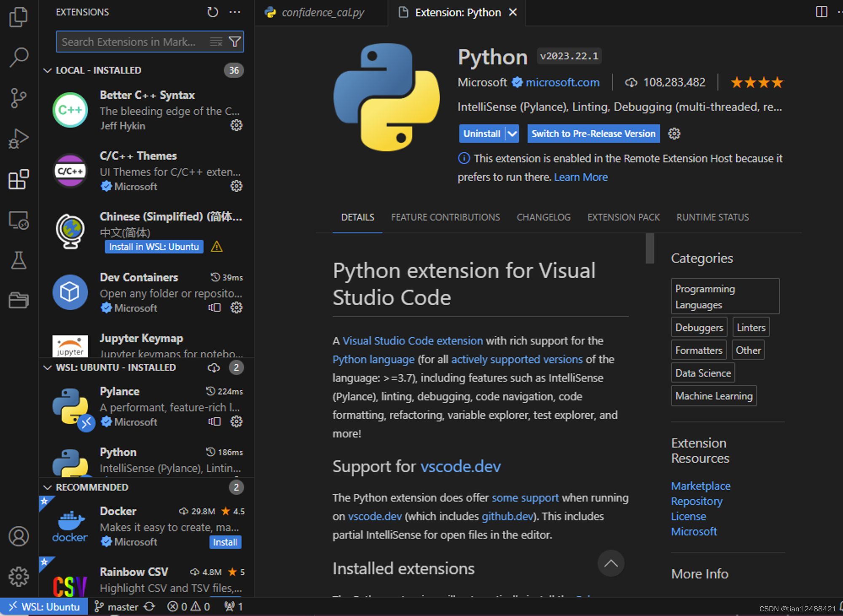Refresh the extensions list
This screenshot has height=616, width=843.
(213, 12)
